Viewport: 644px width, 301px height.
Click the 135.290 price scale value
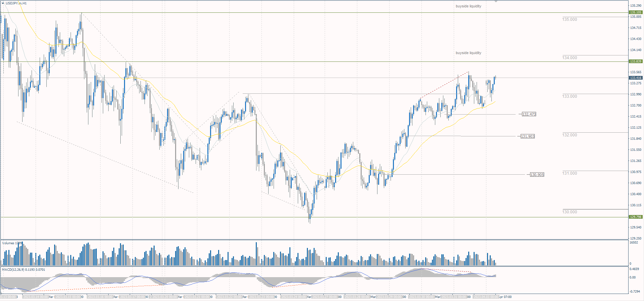coord(636,6)
